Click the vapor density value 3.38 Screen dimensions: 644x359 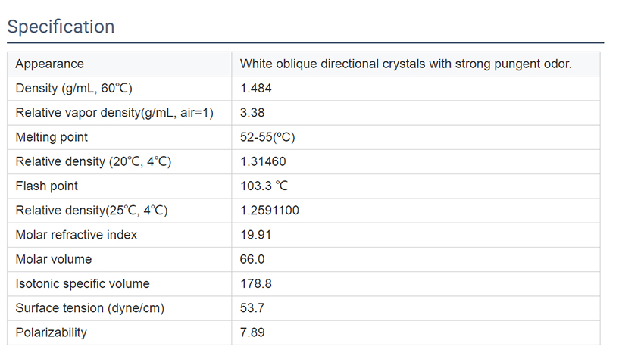[252, 113]
